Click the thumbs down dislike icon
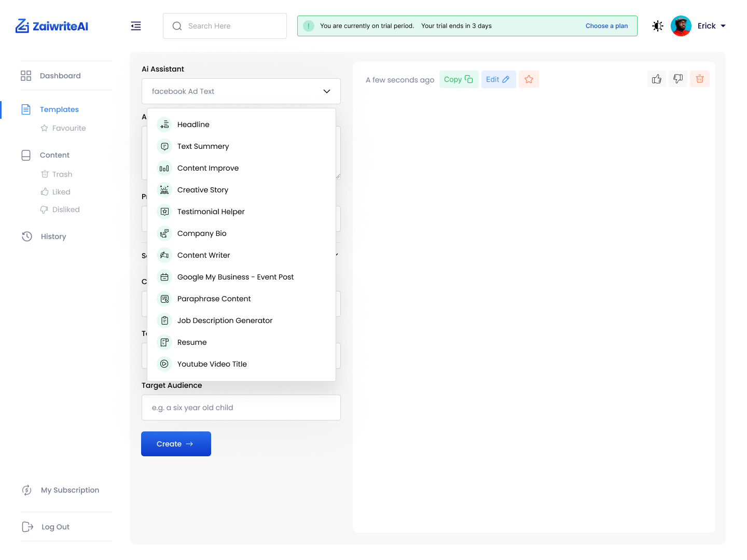Viewport: 747px width, 560px height. 678,79
